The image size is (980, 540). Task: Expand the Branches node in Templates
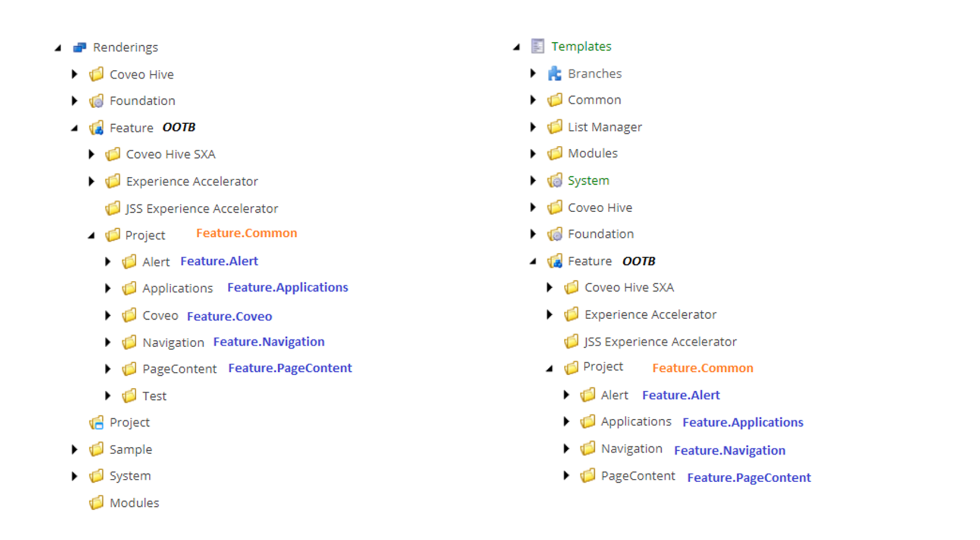(x=532, y=73)
